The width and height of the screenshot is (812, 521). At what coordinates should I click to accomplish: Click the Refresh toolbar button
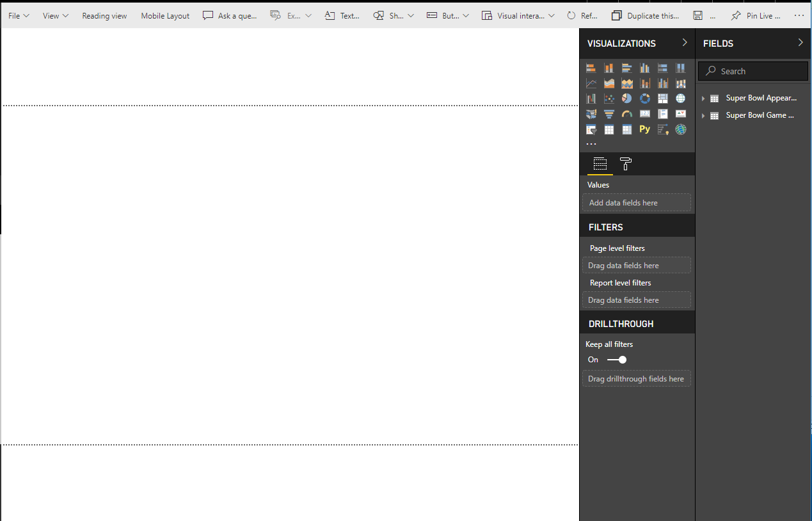(582, 15)
